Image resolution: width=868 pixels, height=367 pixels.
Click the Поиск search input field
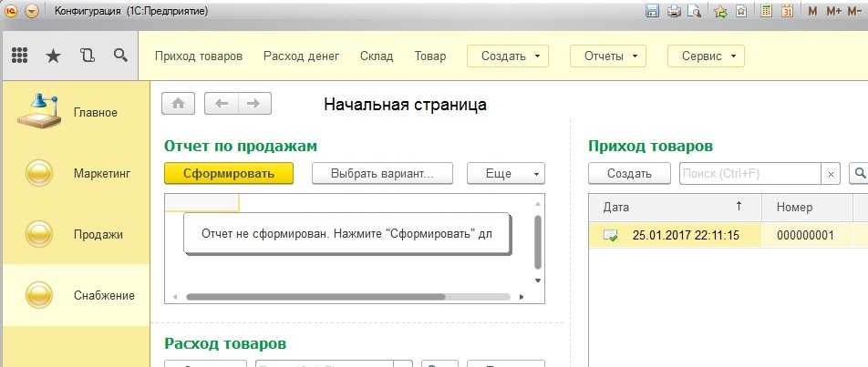coord(749,173)
